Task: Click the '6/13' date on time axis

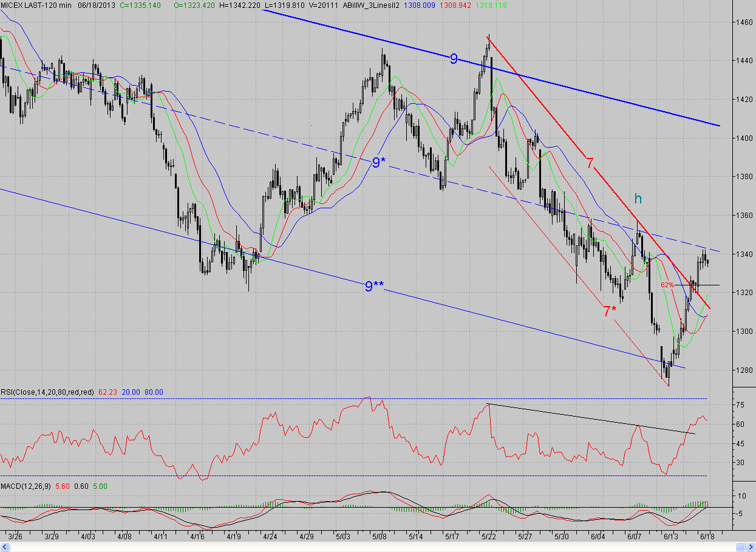Action: point(671,537)
